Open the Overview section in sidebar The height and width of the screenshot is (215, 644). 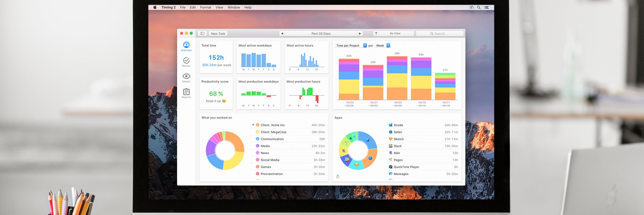pyautogui.click(x=186, y=46)
